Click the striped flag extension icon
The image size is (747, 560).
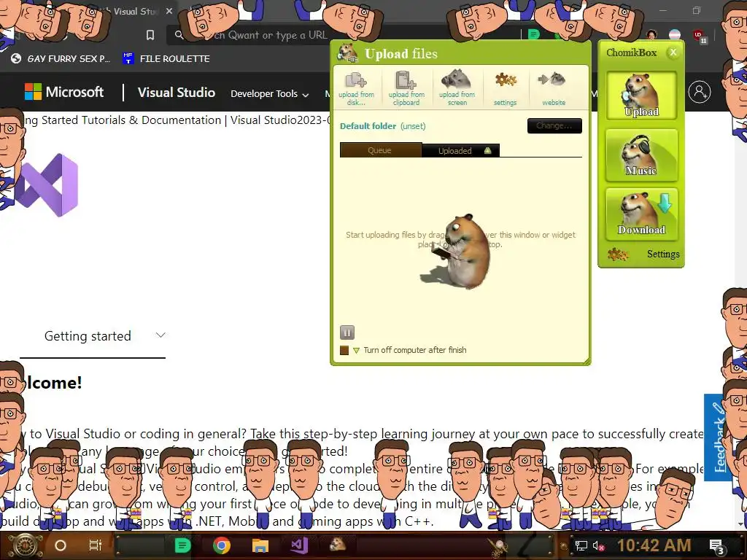click(x=675, y=35)
